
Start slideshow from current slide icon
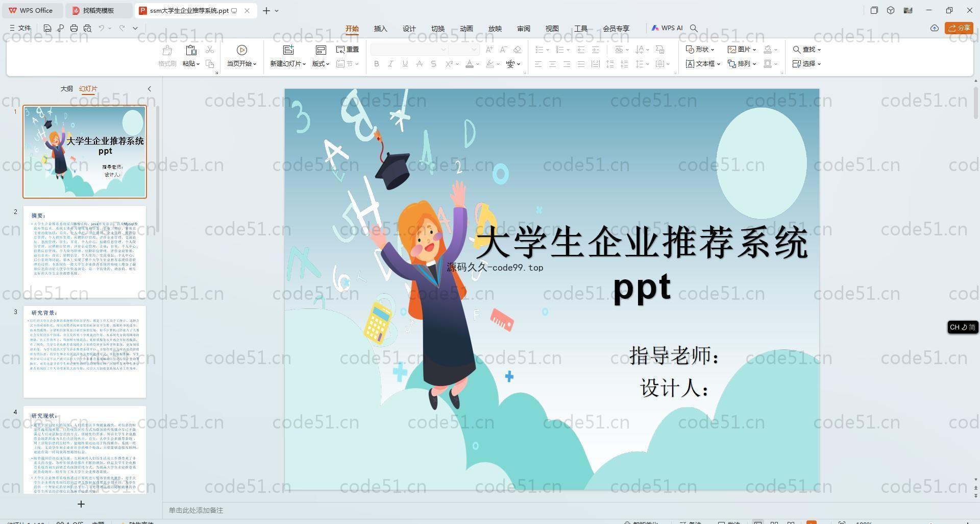242,50
